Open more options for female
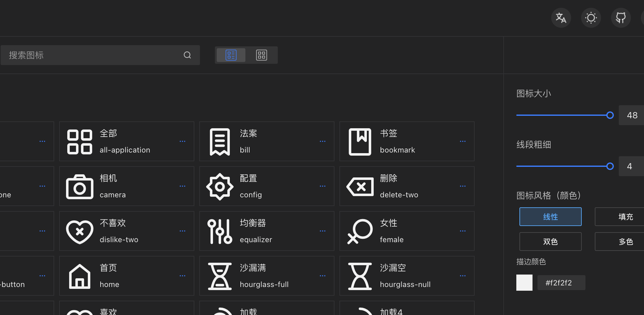This screenshot has height=315, width=644. point(463,231)
